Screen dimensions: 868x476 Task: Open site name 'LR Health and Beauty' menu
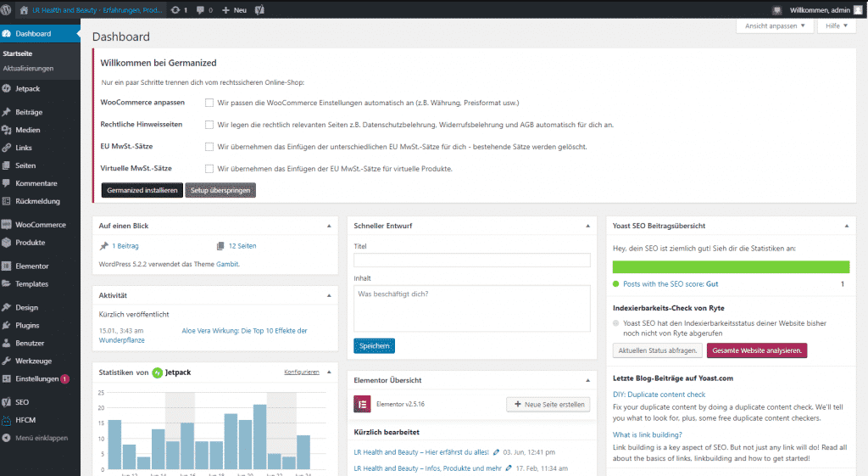point(92,10)
